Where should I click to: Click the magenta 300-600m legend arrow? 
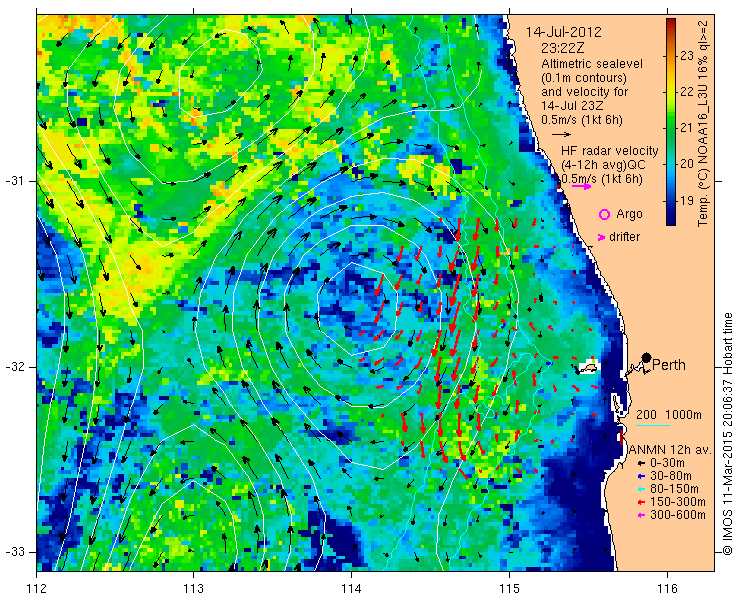click(x=641, y=515)
